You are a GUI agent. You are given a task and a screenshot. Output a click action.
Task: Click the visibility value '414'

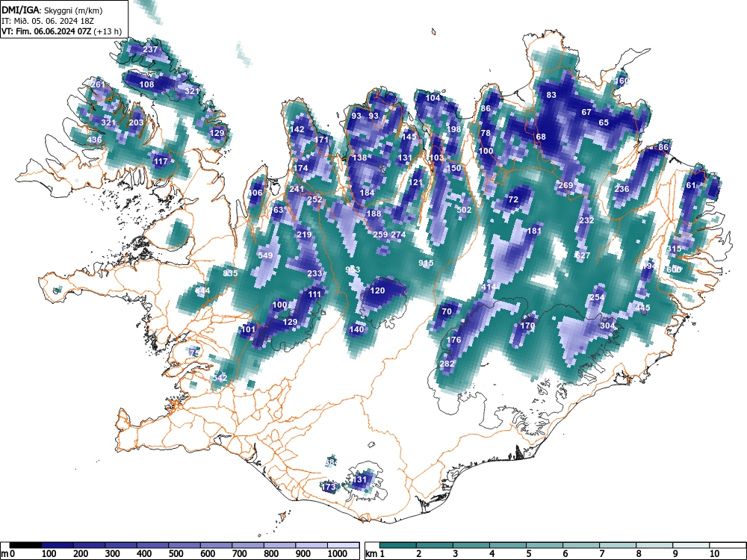coord(489,287)
